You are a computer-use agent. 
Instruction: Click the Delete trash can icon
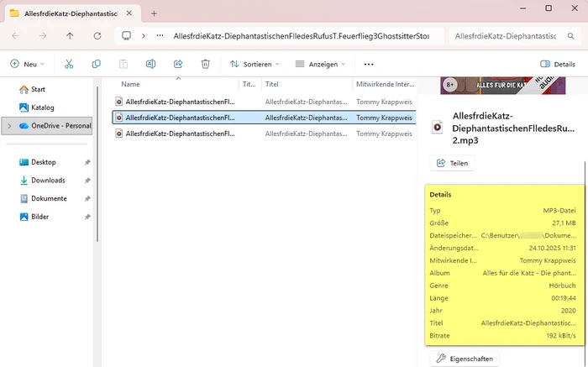[206, 64]
